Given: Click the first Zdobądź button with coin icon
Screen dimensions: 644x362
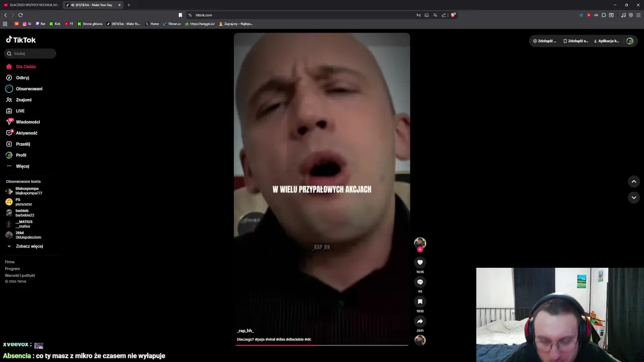Looking at the screenshot, I should (545, 41).
